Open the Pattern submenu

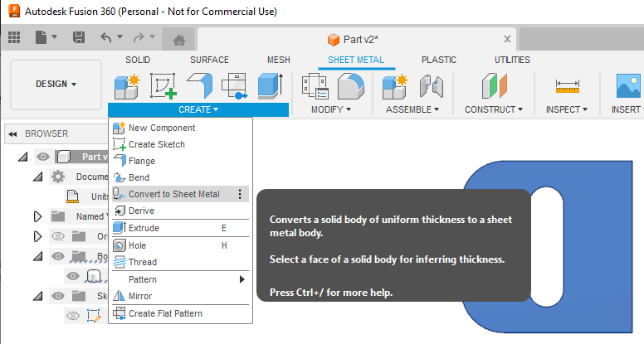pyautogui.click(x=180, y=279)
